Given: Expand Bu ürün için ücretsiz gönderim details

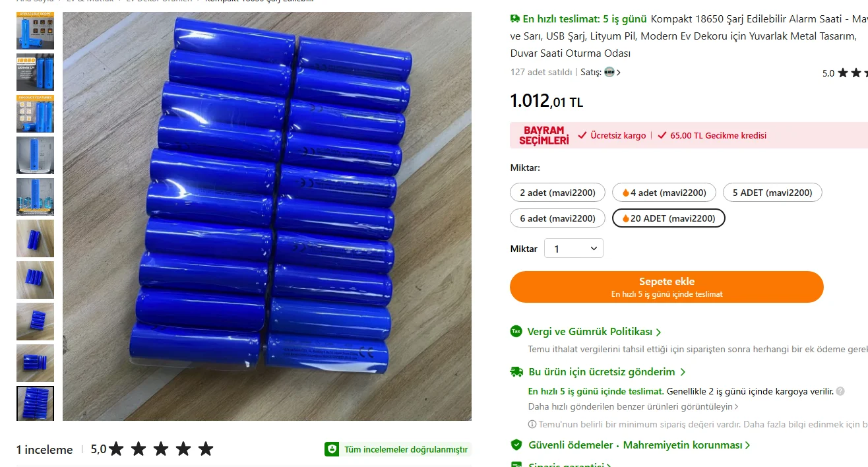Looking at the screenshot, I should [x=607, y=372].
